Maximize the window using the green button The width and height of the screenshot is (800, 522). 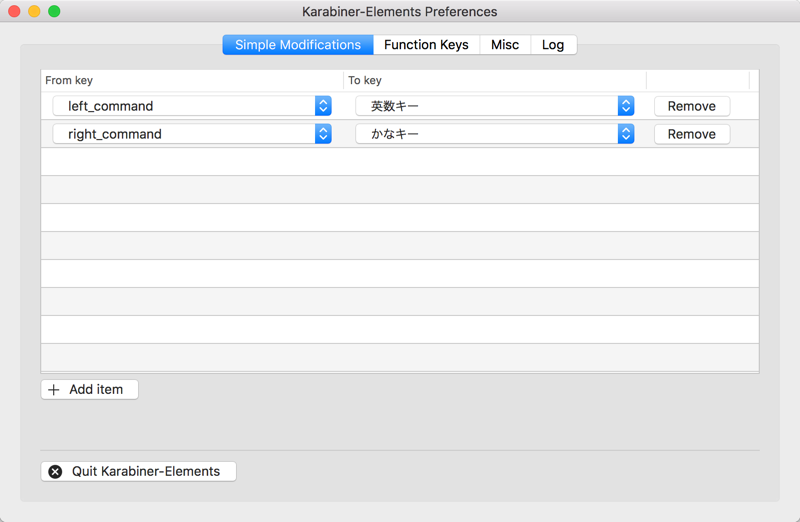54,12
